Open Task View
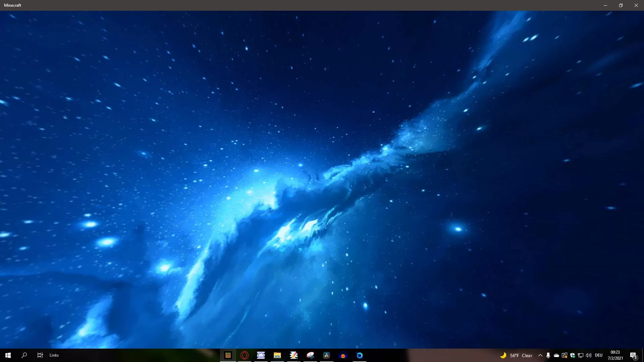Viewport: 644px width, 362px height. tap(40, 355)
